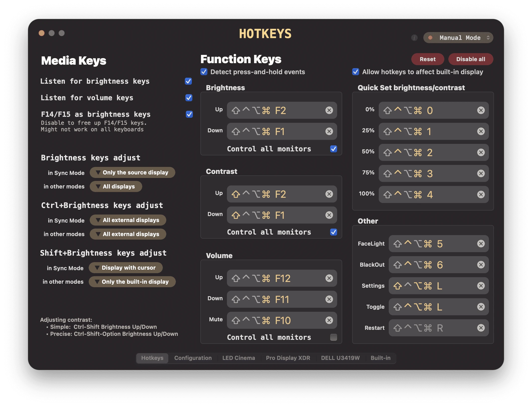Uncheck Control all monitors under Contrast
This screenshot has height=407, width=532.
[334, 232]
